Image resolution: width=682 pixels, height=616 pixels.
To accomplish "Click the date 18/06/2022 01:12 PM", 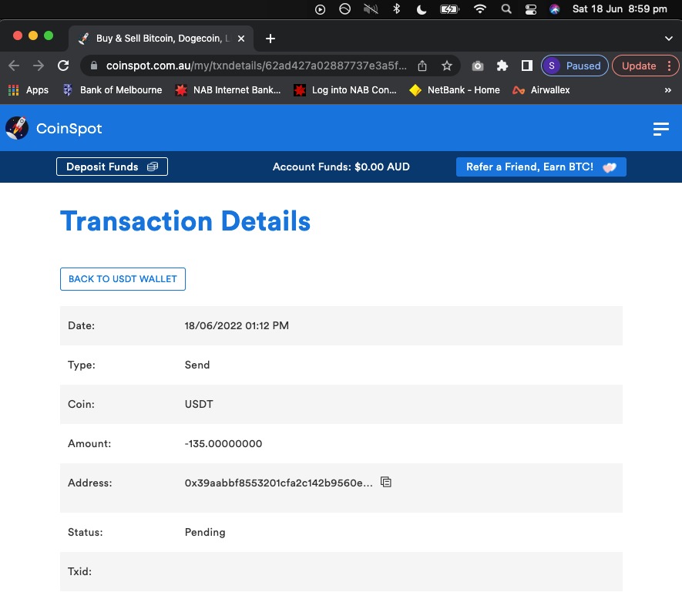I will (237, 326).
